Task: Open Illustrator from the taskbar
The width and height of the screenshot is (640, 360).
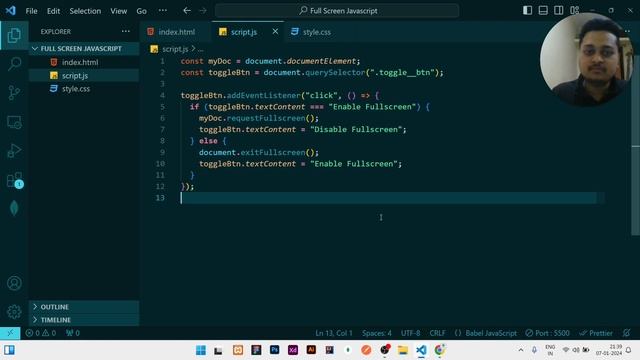Action: point(311,350)
